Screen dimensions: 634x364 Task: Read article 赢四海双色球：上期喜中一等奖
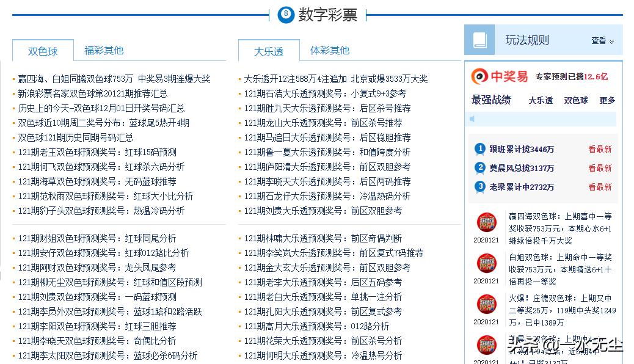click(x=560, y=228)
